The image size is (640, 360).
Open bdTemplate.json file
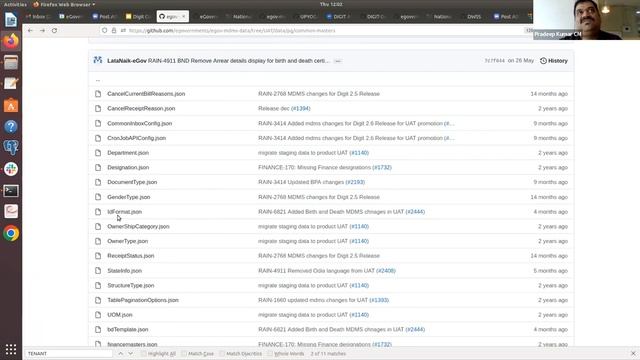(x=128, y=329)
